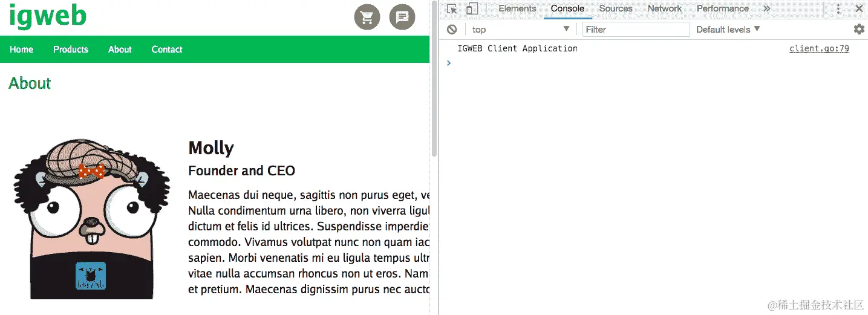The height and width of the screenshot is (315, 868).
Task: Click Molly's gopher portrait image
Action: point(91,218)
